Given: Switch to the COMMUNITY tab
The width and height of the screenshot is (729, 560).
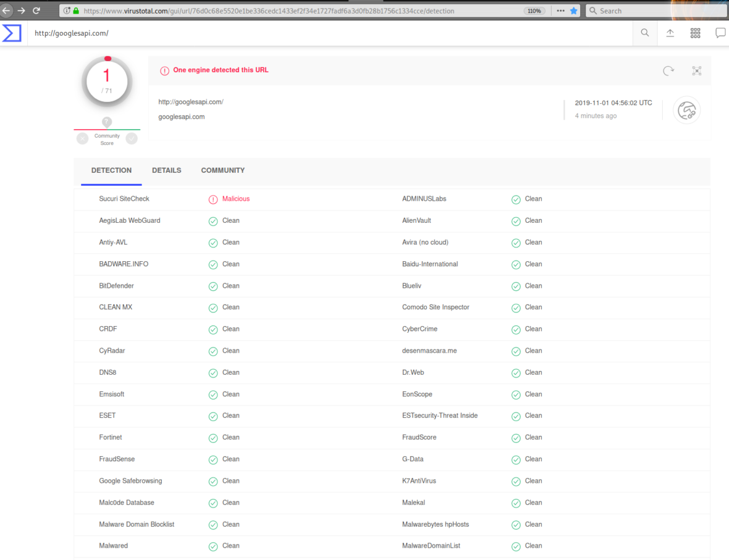Looking at the screenshot, I should pos(222,170).
